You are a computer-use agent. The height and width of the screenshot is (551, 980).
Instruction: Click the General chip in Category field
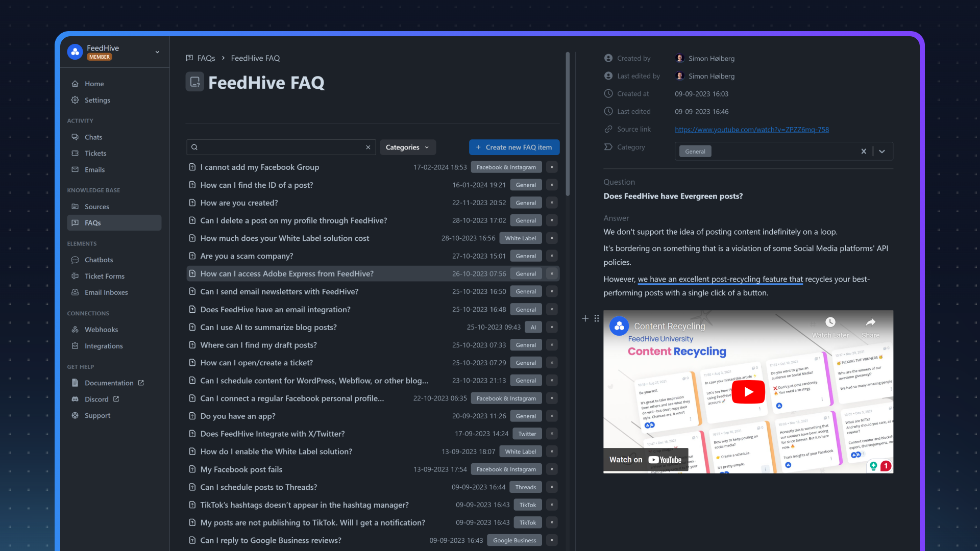click(695, 152)
